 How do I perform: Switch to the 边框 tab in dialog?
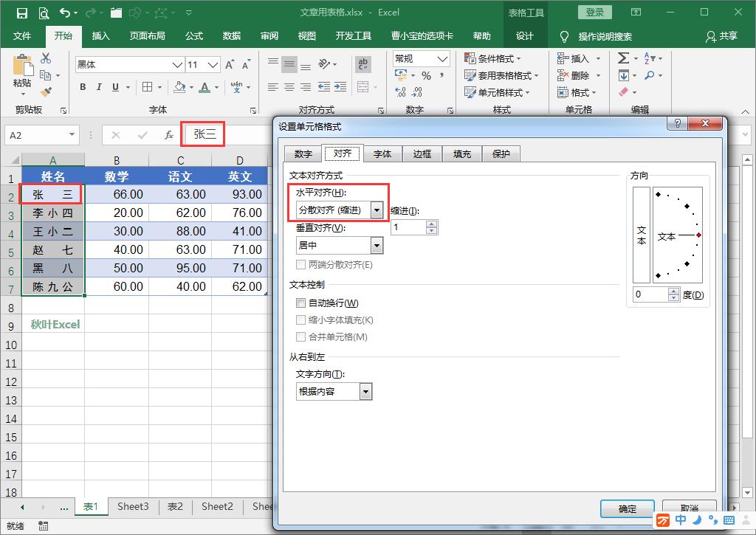tap(423, 153)
